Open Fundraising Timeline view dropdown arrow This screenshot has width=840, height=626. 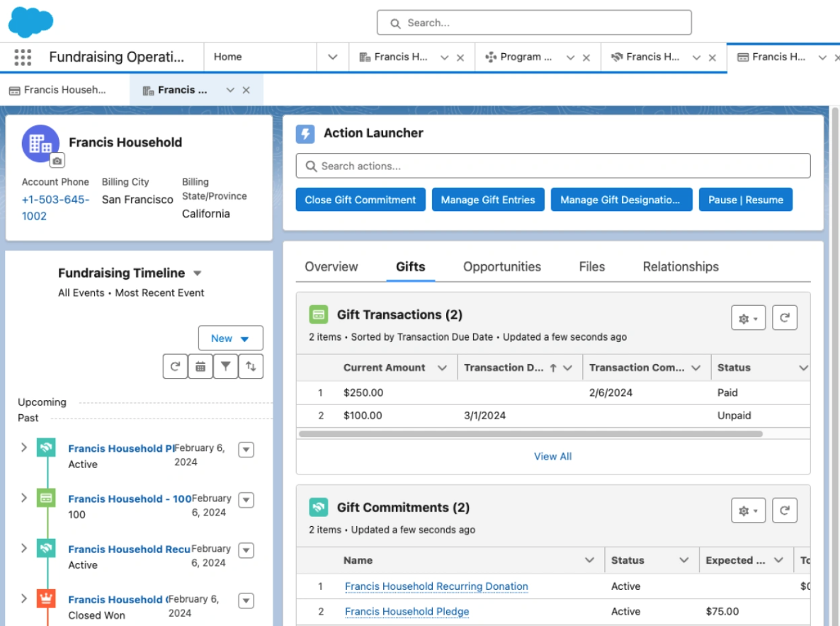[197, 273]
